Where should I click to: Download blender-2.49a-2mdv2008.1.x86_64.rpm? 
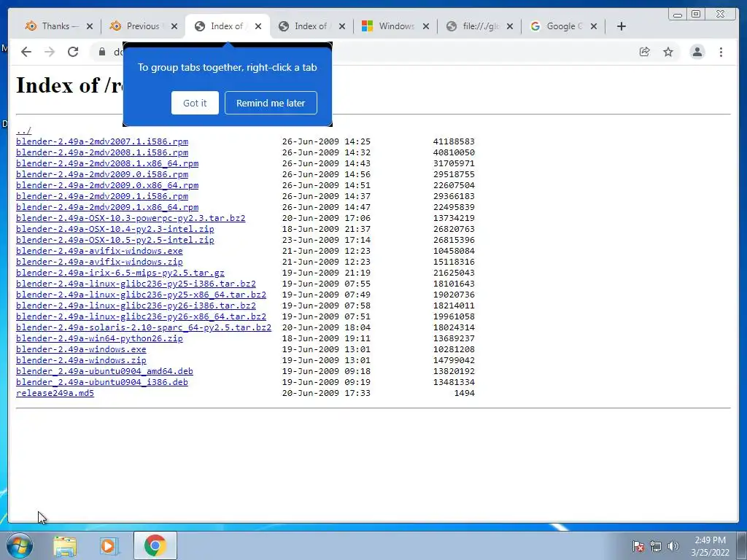tap(107, 163)
